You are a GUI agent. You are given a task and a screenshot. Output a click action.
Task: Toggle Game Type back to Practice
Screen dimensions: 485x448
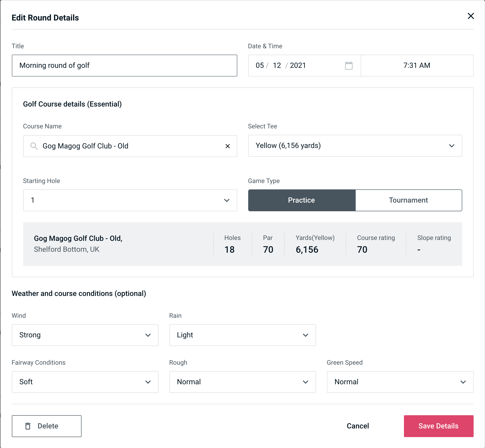[302, 200]
